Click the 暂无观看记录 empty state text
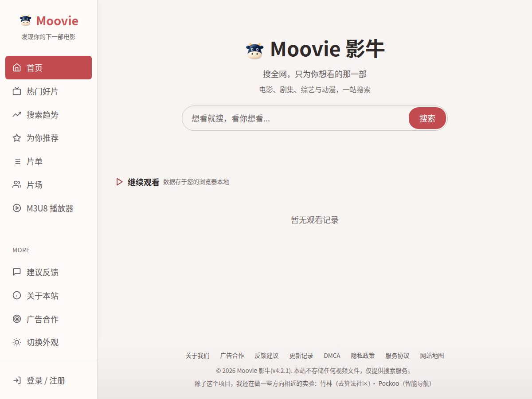 click(x=315, y=220)
